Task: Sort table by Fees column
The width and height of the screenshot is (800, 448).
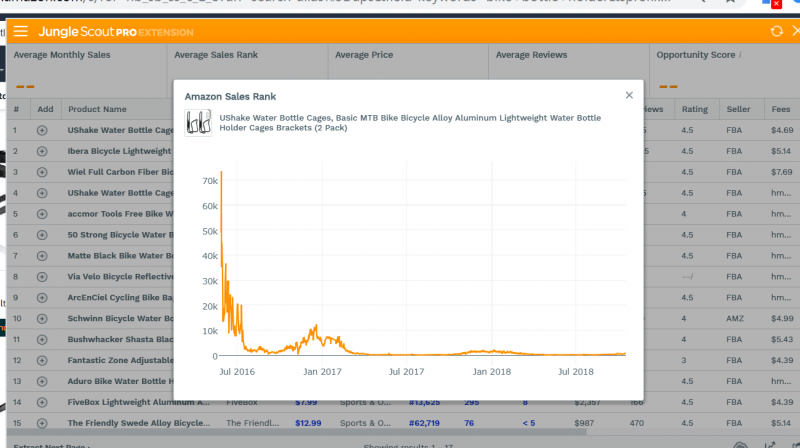Action: pos(781,109)
